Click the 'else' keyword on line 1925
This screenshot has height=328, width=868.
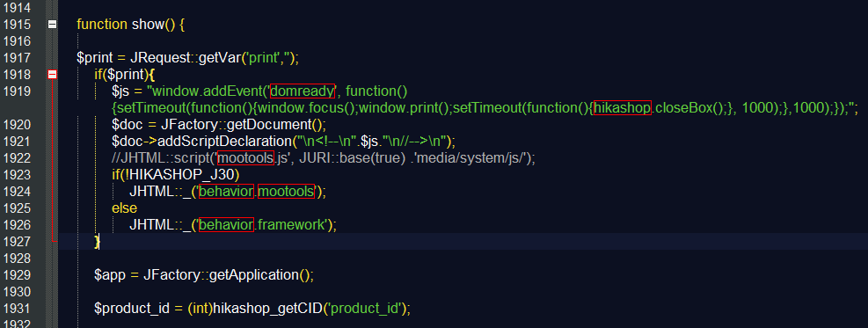(124, 208)
